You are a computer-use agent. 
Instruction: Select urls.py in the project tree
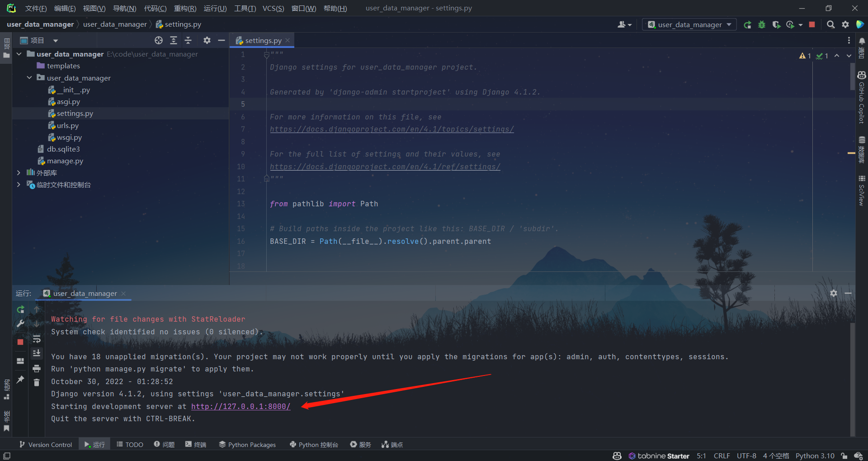coord(68,125)
